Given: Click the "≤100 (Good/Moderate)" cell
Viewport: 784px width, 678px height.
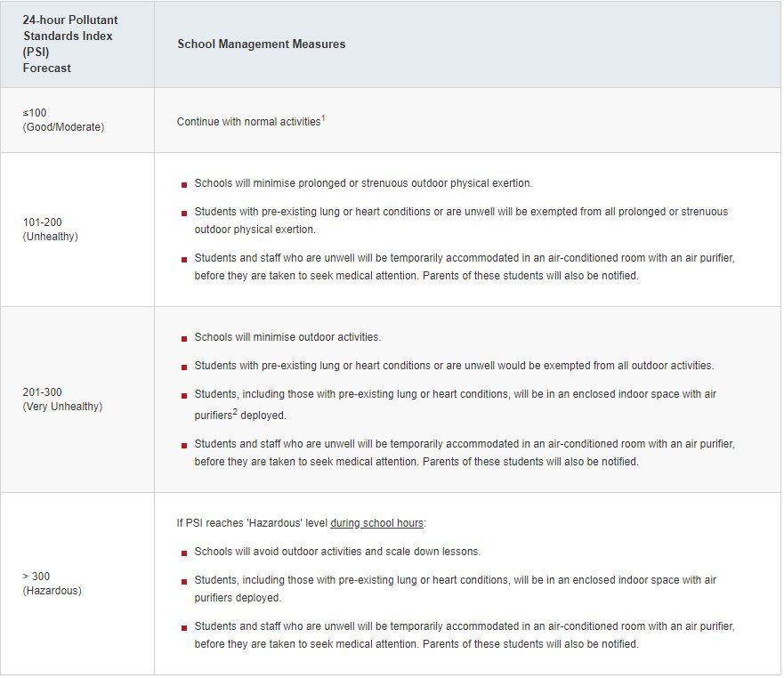Looking at the screenshot, I should [63, 120].
